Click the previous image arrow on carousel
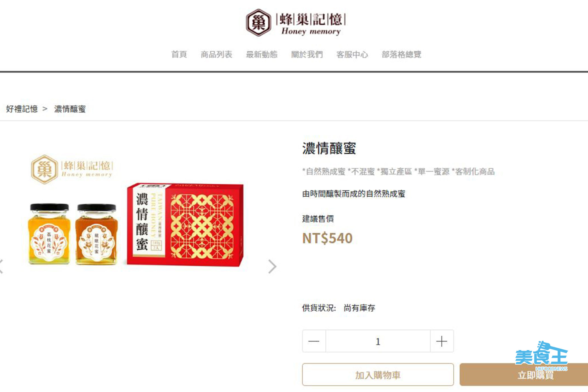The height and width of the screenshot is (392, 588). 1,266
